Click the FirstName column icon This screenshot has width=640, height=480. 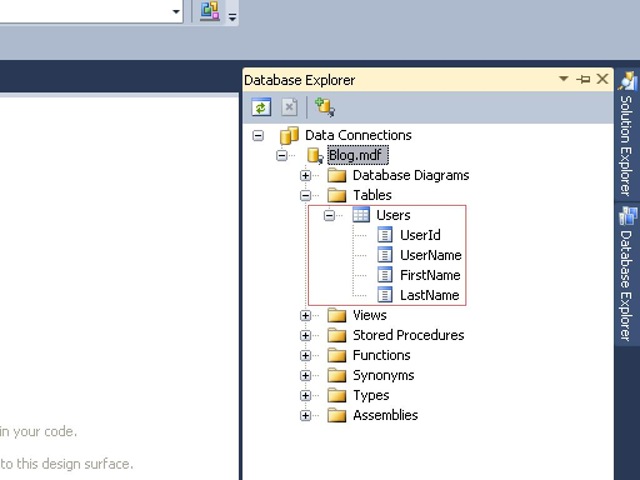(x=385, y=275)
